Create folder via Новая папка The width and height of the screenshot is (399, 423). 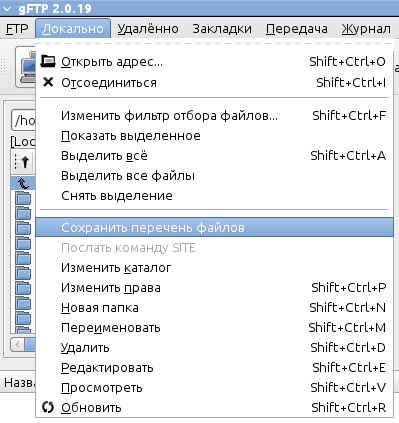pos(214,308)
